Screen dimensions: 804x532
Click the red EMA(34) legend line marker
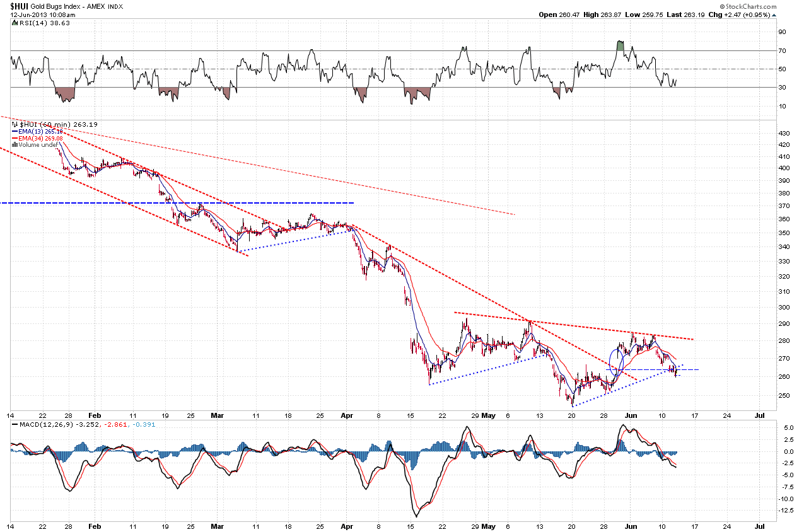pyautogui.click(x=16, y=138)
